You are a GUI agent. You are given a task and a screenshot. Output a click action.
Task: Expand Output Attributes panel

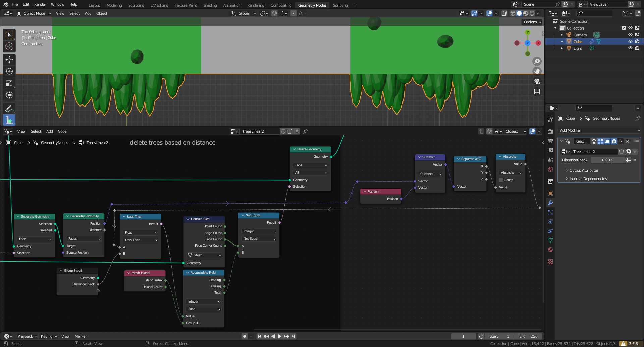point(584,170)
